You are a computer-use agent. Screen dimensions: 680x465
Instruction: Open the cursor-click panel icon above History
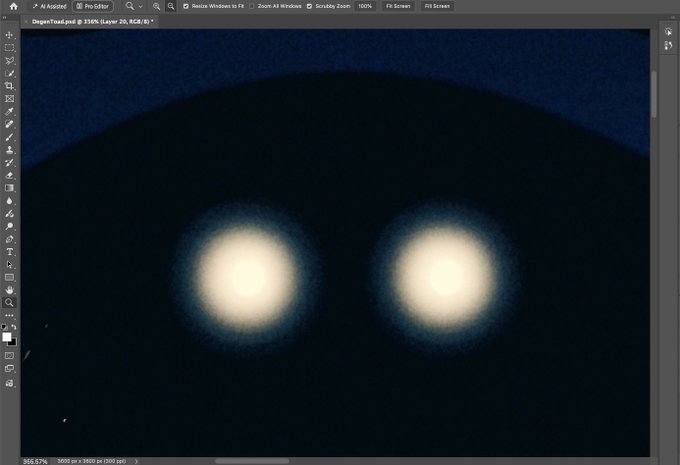coord(668,32)
